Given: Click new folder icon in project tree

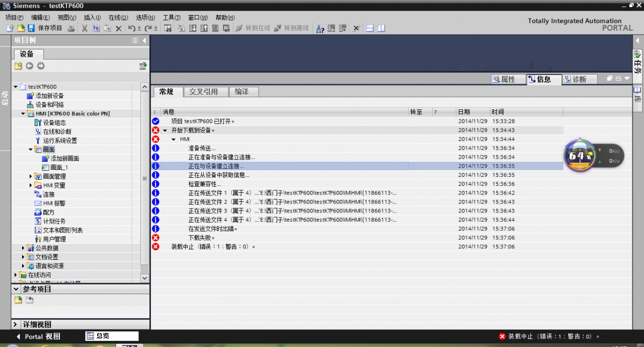Looking at the screenshot, I should 19,66.
